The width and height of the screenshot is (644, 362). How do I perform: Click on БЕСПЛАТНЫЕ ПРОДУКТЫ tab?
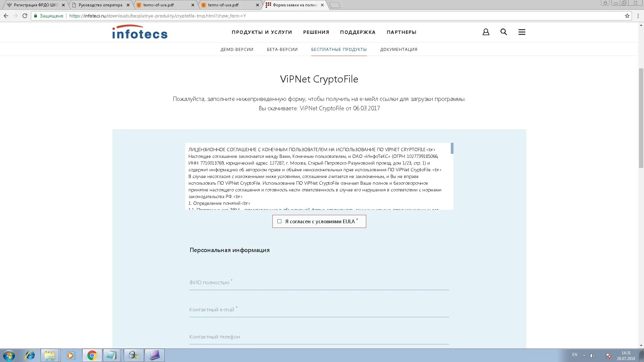point(339,49)
